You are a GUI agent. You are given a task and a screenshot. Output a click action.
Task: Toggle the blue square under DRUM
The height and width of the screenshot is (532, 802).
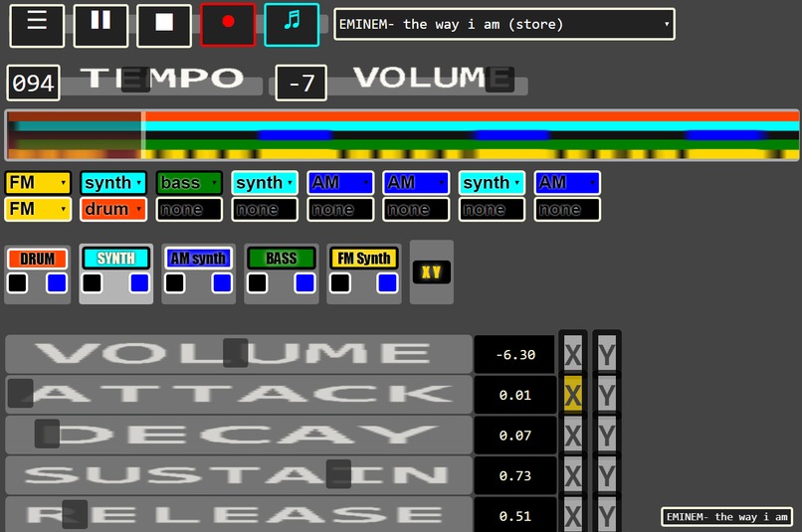pos(57,283)
